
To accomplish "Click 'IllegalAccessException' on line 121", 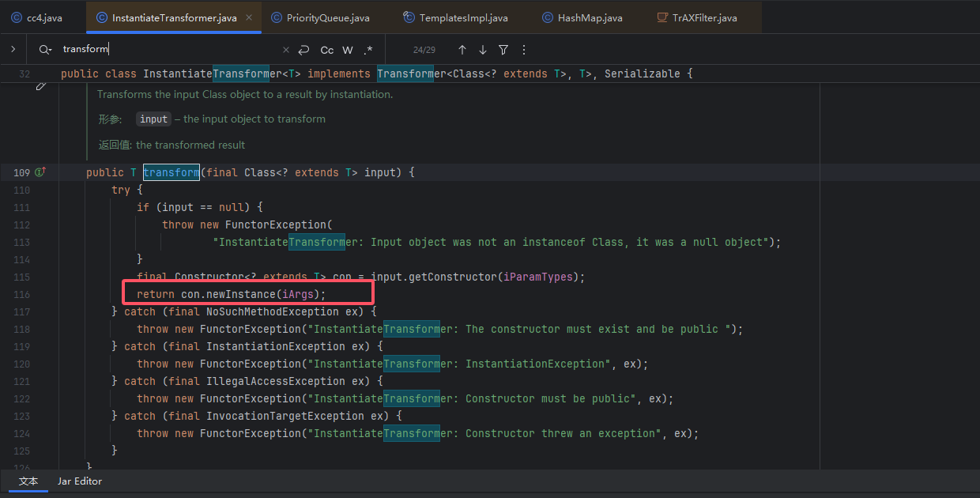I will pyautogui.click(x=276, y=381).
